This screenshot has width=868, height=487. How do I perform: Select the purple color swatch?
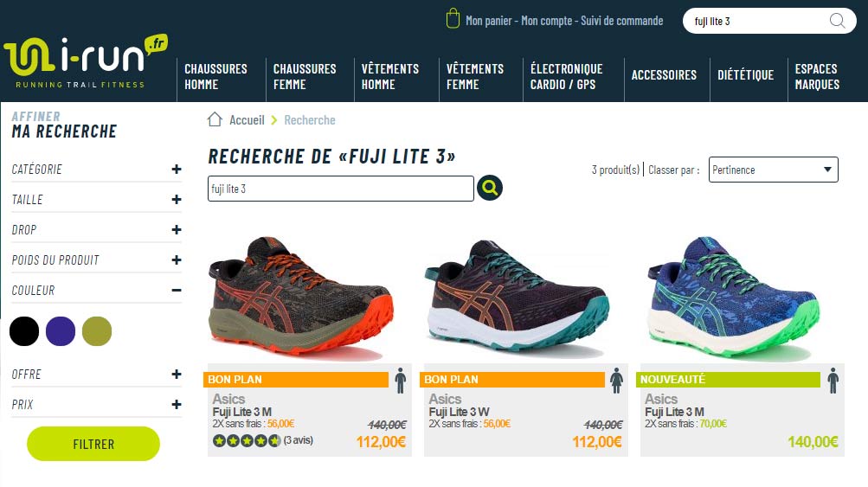tap(61, 331)
